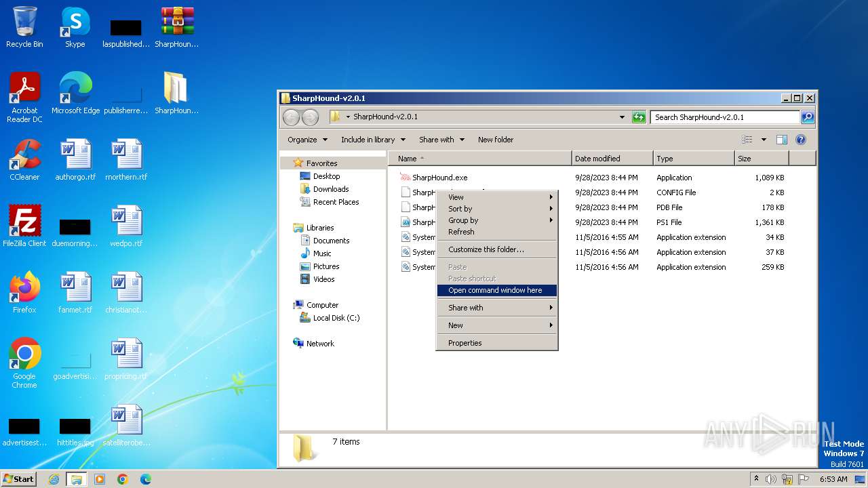Open the address bar history dropdown
The image size is (868, 488).
tap(622, 117)
